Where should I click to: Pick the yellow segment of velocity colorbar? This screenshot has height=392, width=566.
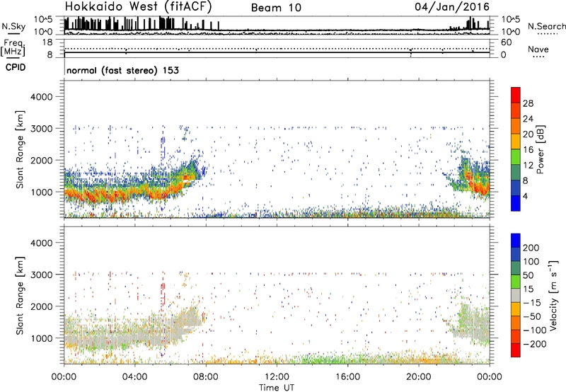point(516,309)
